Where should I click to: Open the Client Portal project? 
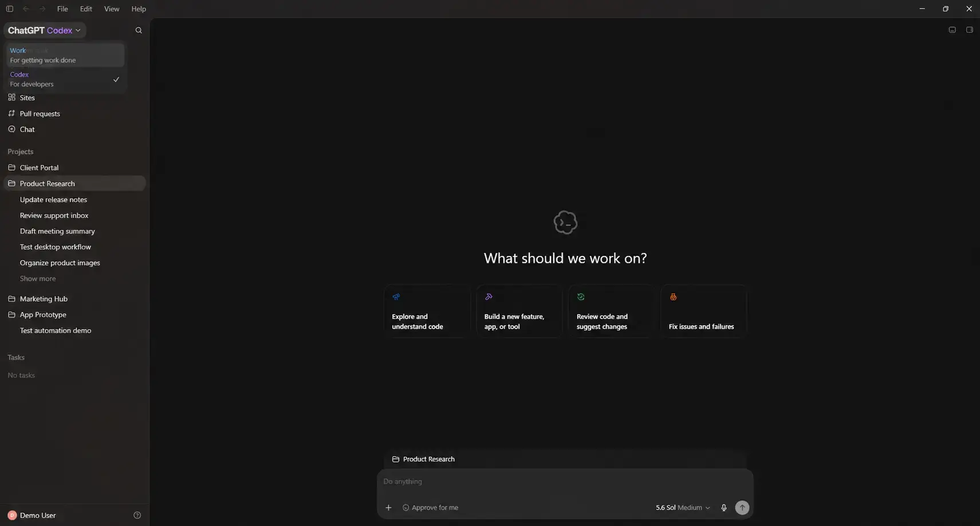coord(74,168)
